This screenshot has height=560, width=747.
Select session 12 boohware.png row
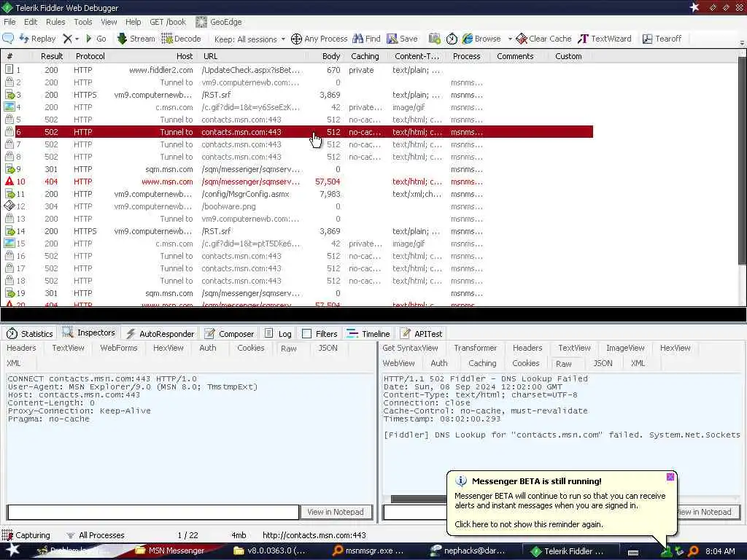click(x=298, y=206)
